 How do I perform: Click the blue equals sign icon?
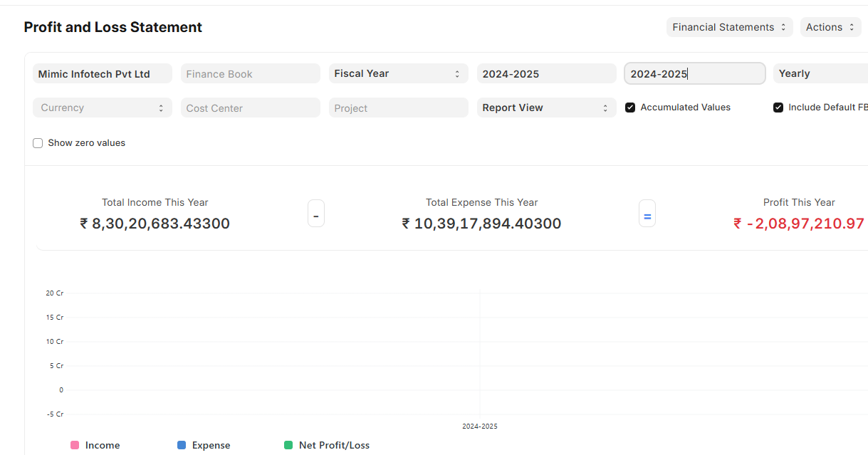(647, 214)
